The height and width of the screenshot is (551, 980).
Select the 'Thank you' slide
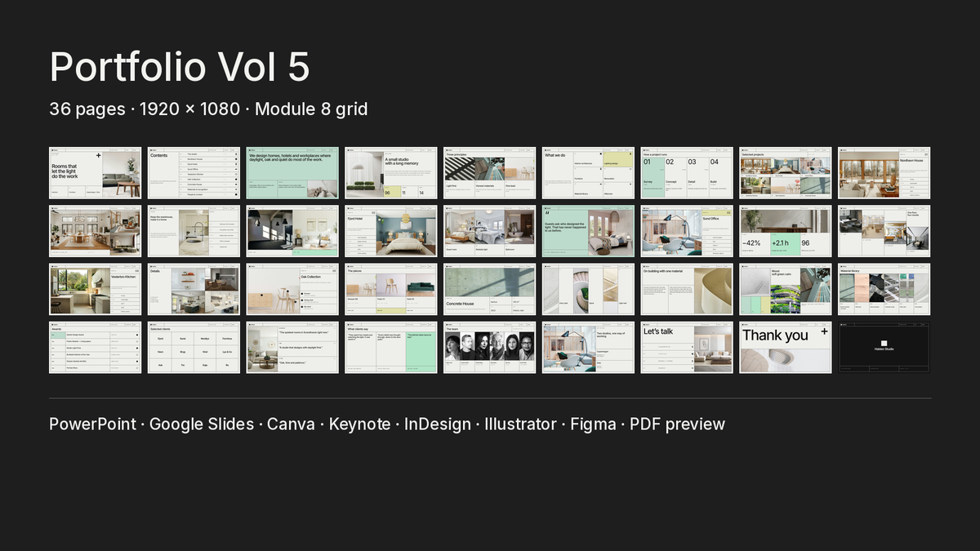[x=786, y=348]
